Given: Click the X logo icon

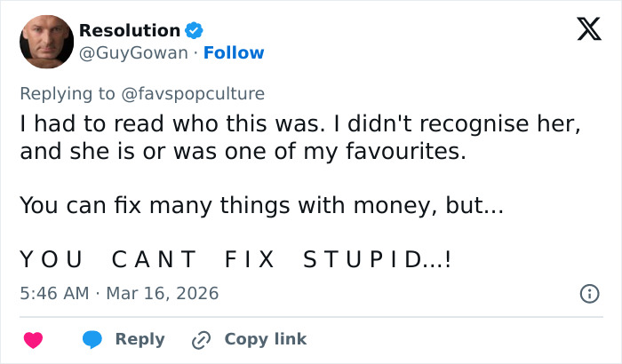Looking at the screenshot, I should click(583, 31).
